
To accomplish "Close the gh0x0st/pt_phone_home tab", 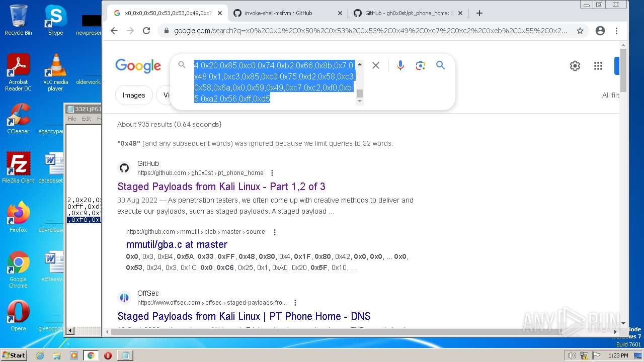I will point(460,13).
